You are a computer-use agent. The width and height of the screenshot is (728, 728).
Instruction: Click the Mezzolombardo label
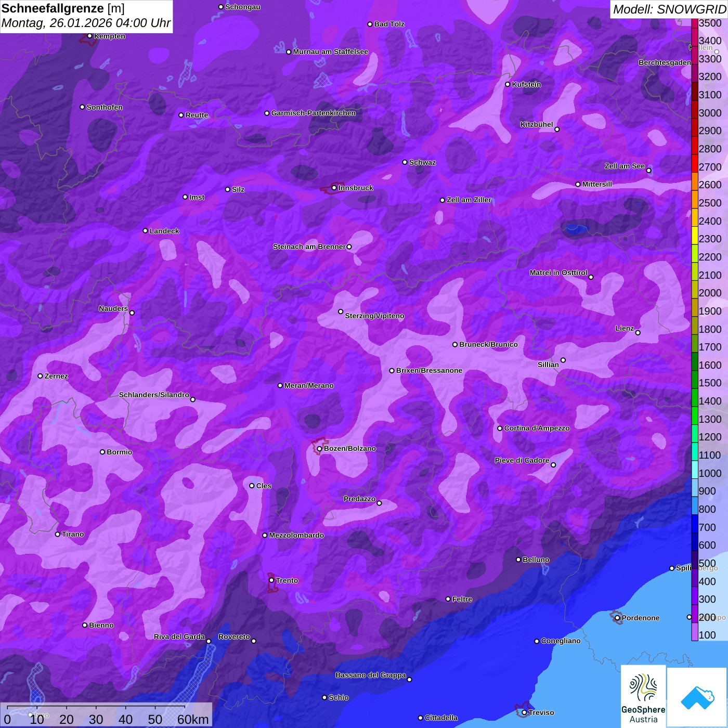point(296,535)
